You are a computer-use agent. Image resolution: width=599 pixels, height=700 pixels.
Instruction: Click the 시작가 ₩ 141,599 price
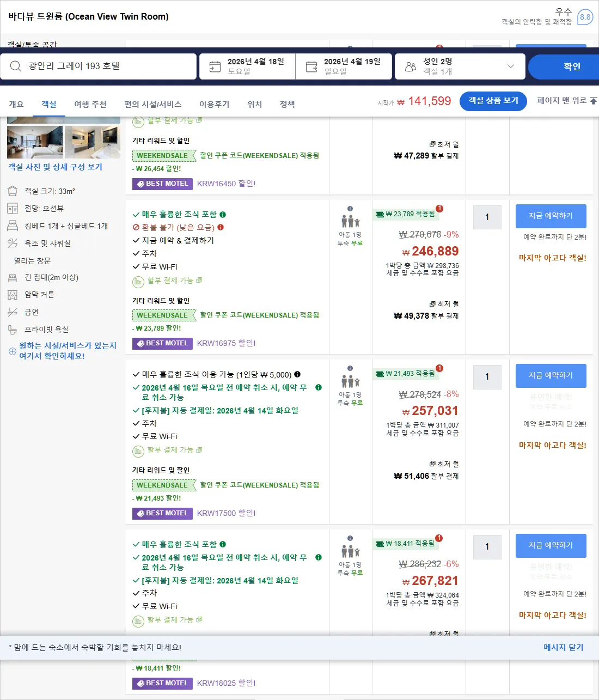414,101
